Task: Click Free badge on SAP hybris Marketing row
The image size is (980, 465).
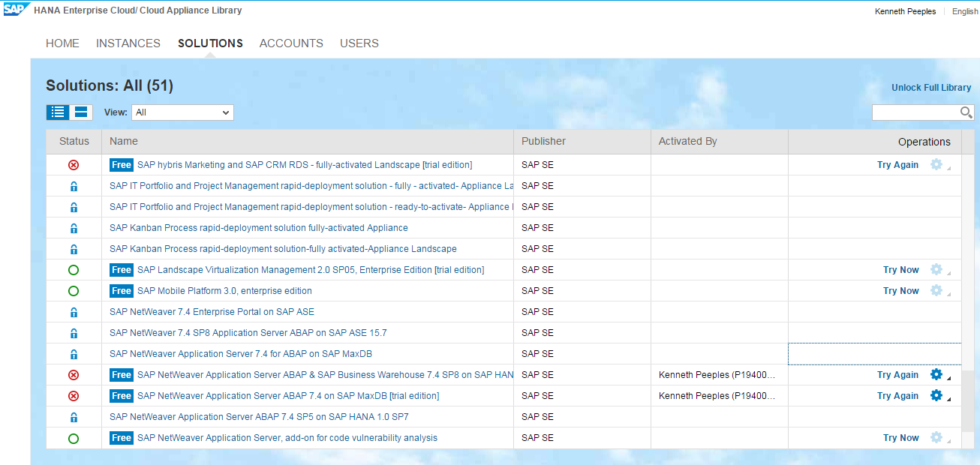Action: pos(122,165)
